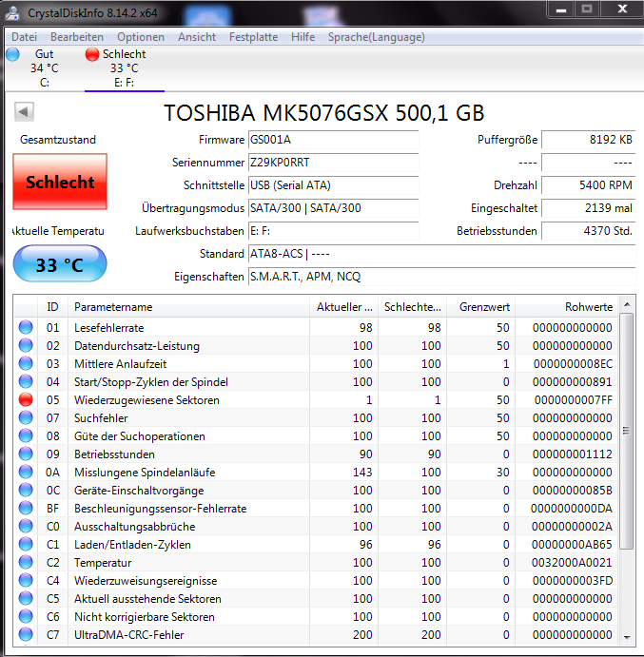Click raw value 0000000003FD
The width and height of the screenshot is (644, 657).
tap(573, 581)
